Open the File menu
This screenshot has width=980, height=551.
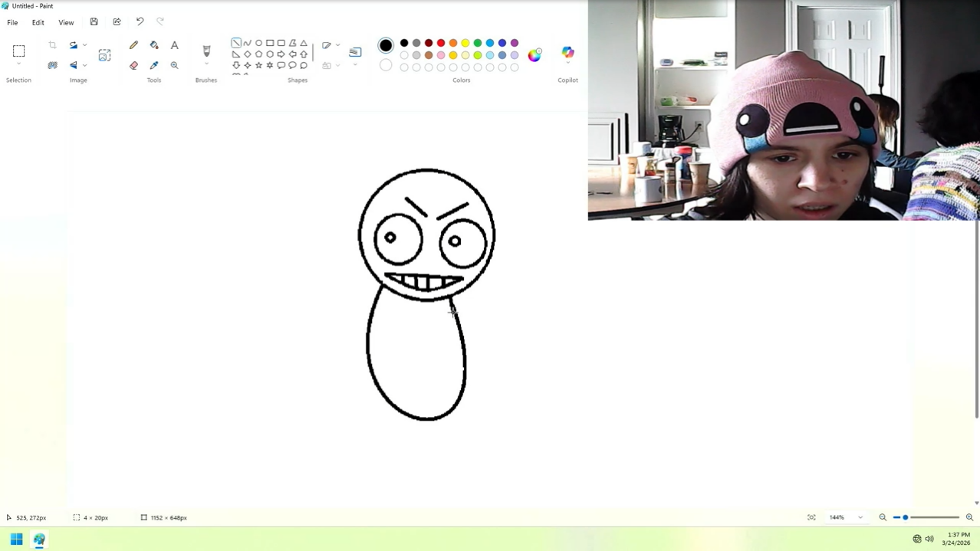tap(12, 22)
